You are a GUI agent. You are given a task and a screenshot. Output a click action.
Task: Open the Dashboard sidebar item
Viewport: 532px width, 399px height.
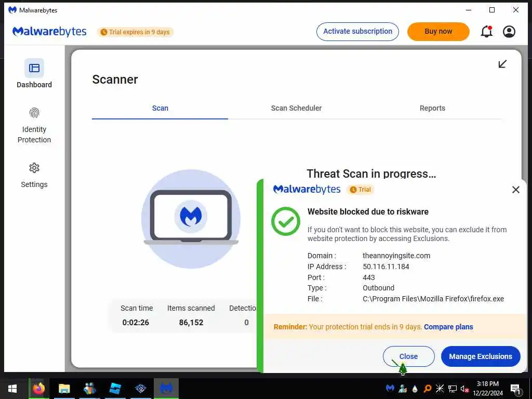click(34, 74)
